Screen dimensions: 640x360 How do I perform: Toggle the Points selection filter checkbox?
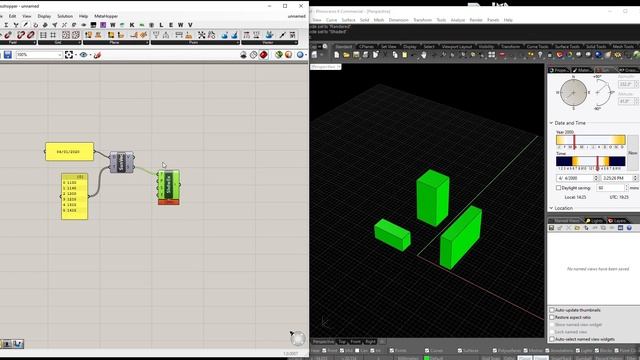point(391,351)
